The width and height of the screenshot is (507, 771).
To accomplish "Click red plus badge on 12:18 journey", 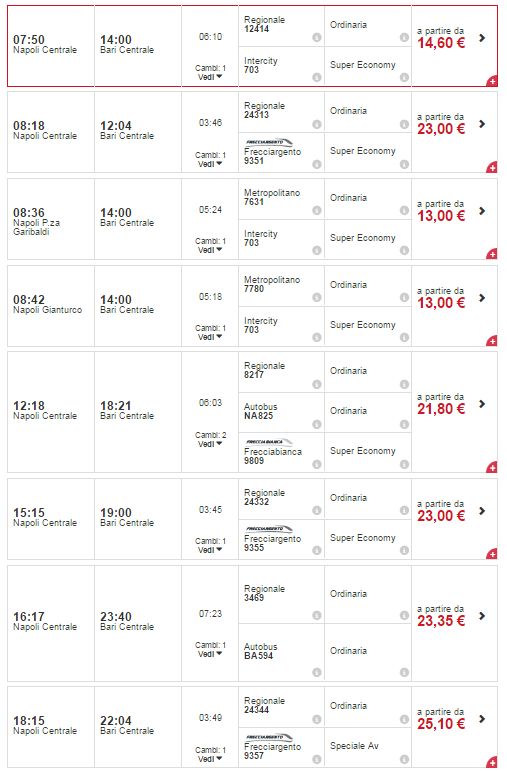I will click(492, 467).
